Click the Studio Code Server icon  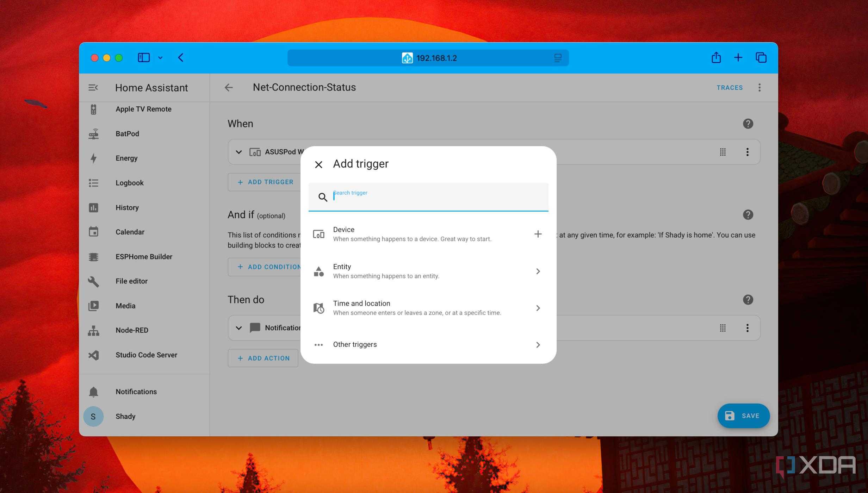(93, 355)
